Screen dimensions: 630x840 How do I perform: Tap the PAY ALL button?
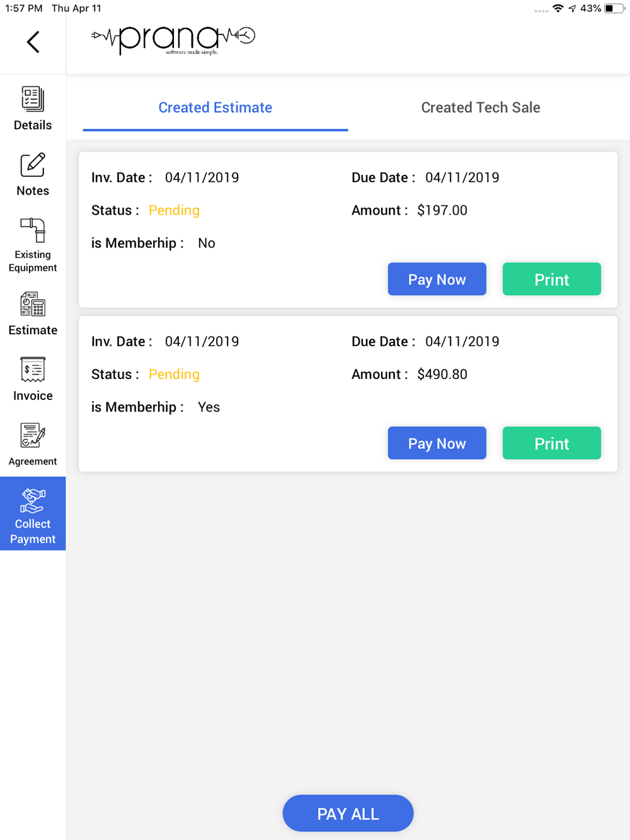[x=348, y=814]
